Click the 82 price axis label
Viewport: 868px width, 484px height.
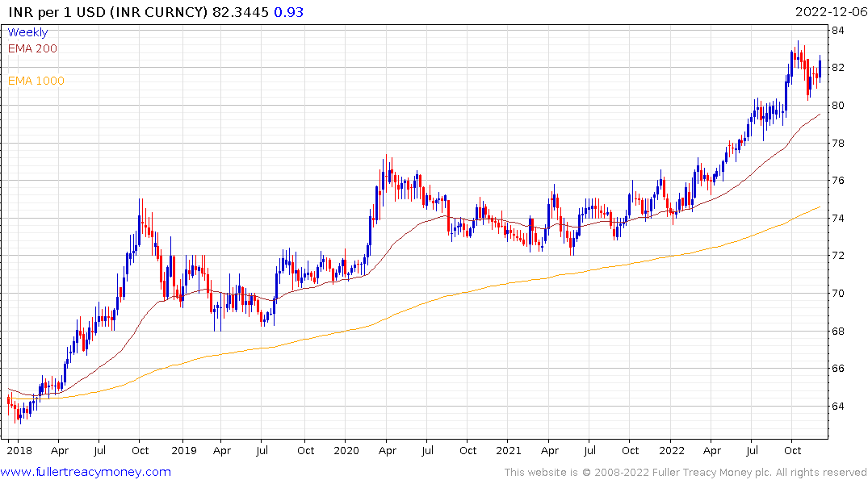pos(838,68)
